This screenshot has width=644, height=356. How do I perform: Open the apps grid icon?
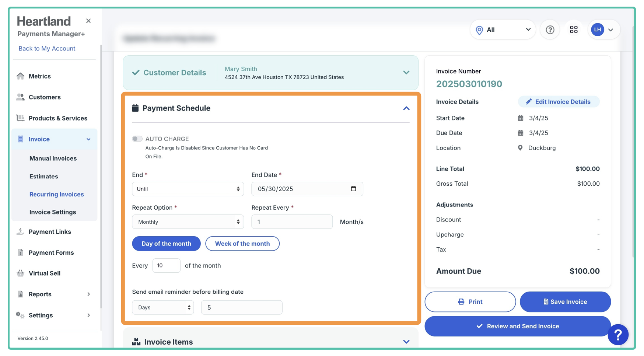tap(574, 30)
